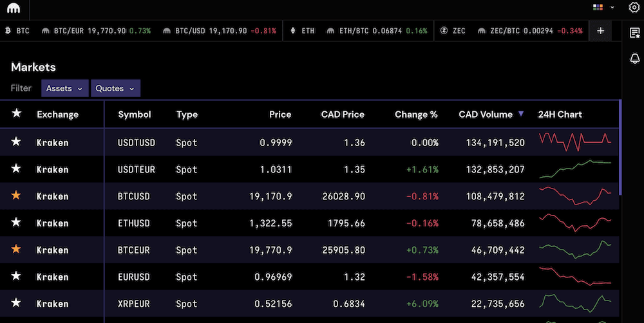
Task: Open settings via the gear icon
Action: tap(634, 7)
